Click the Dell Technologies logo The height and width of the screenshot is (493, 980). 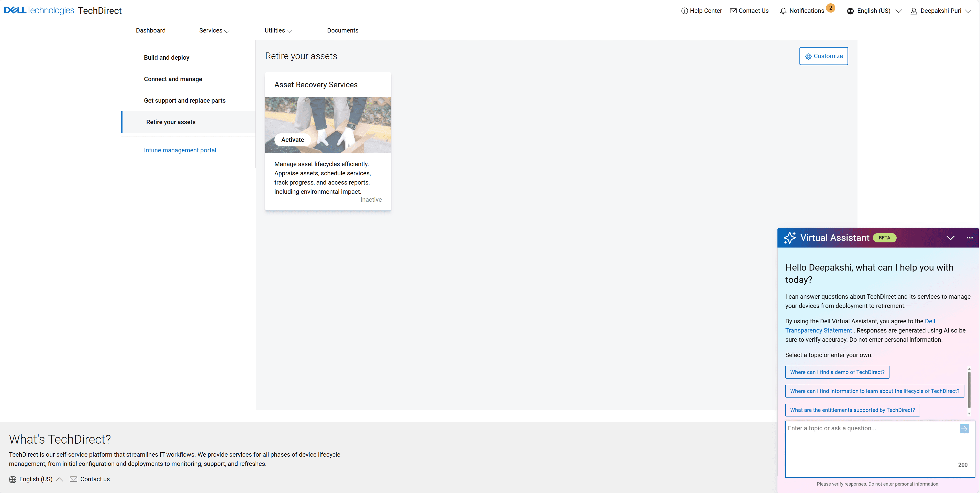point(38,10)
